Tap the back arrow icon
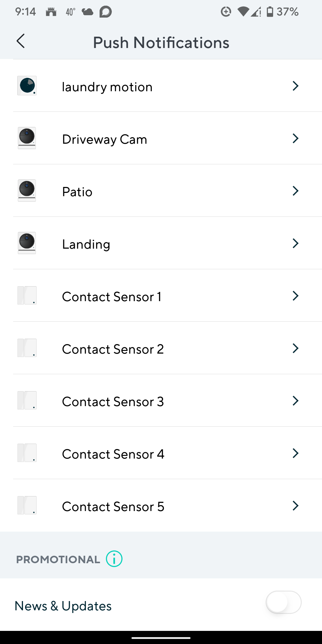Screen dimensions: 322x644 pos(21,41)
